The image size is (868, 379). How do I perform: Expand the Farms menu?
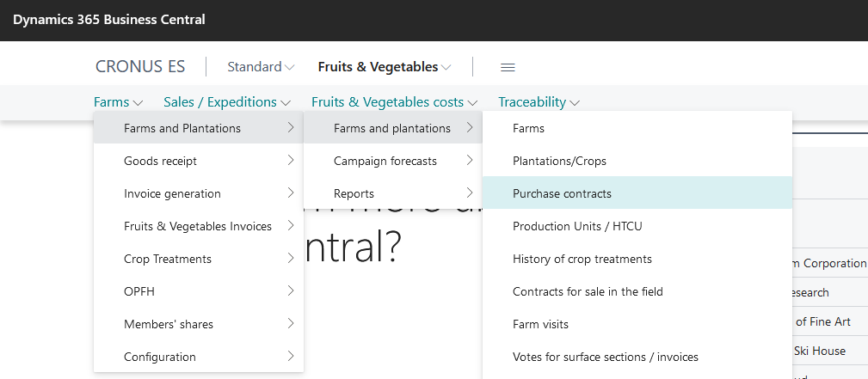119,101
